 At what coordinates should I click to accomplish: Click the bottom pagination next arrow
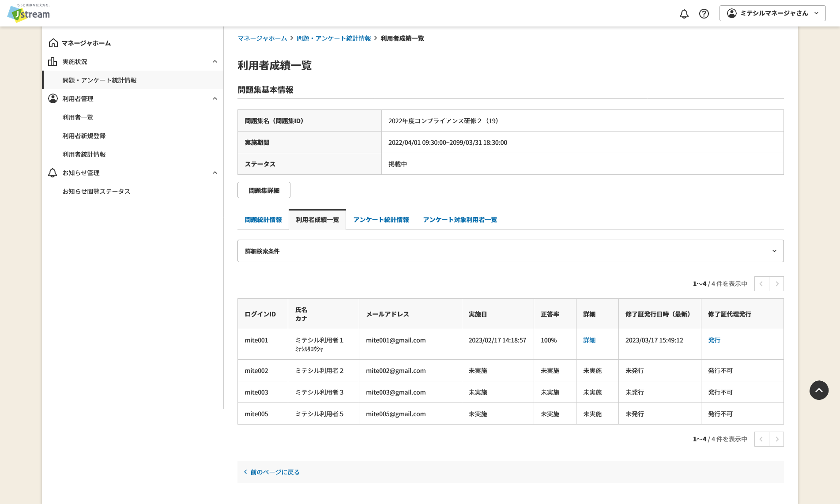tap(776, 439)
